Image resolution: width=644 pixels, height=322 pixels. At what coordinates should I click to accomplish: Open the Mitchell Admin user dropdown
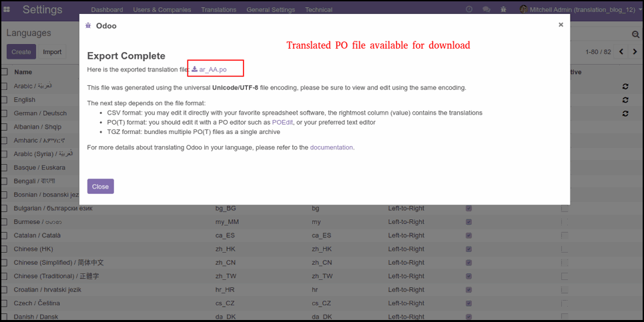(581, 9)
